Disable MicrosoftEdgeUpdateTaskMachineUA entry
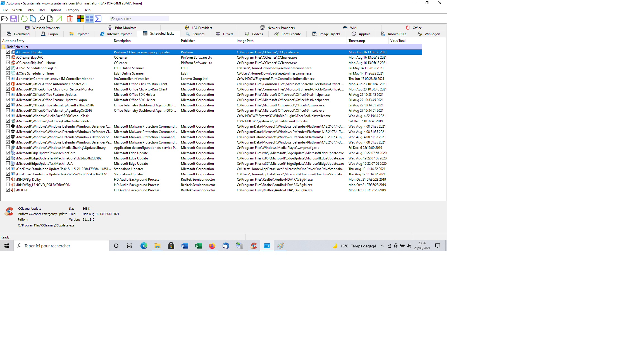The width and height of the screenshot is (644, 344). (8, 163)
